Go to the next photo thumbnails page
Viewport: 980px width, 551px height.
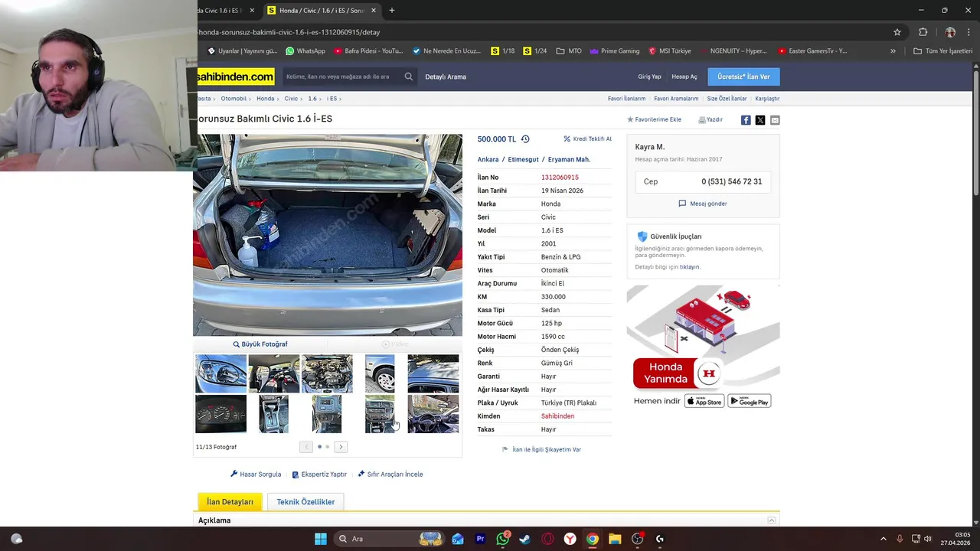341,447
